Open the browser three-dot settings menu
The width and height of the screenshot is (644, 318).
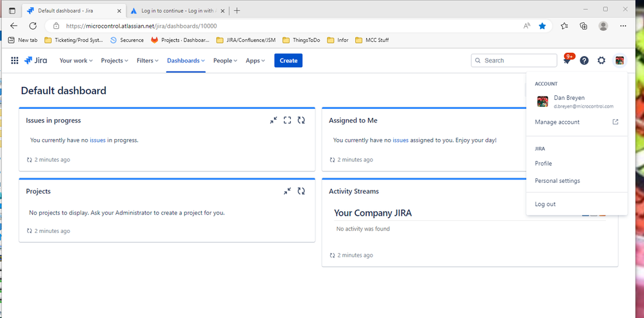(623, 26)
